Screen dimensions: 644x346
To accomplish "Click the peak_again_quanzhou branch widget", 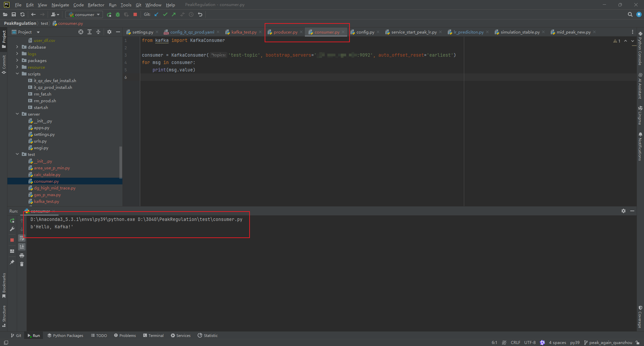I will click(x=608, y=343).
